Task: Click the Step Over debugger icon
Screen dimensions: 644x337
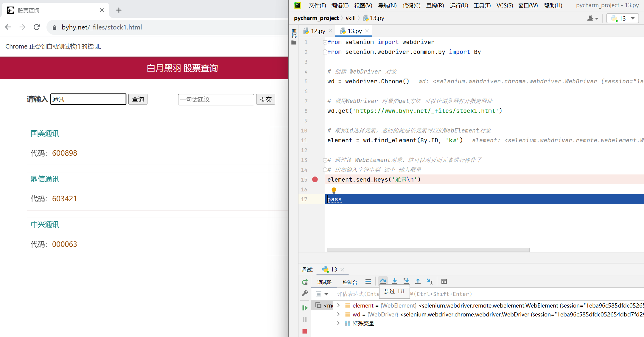Action: [x=383, y=281]
